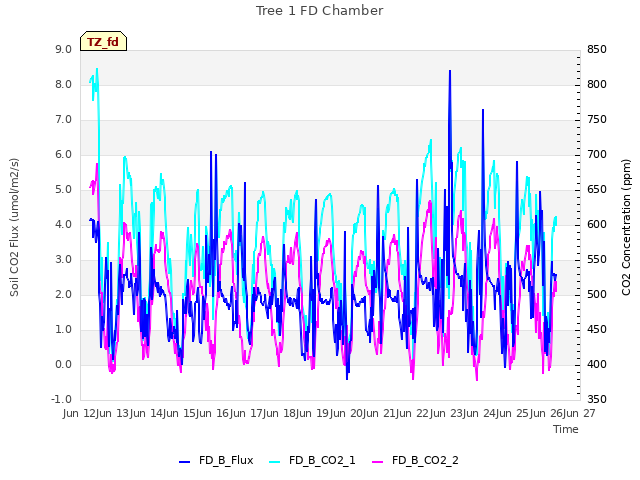Viewport: 640px width, 480px height.
Task: Click the cyan CO2_1 peak at chart start
Action: [x=97, y=69]
